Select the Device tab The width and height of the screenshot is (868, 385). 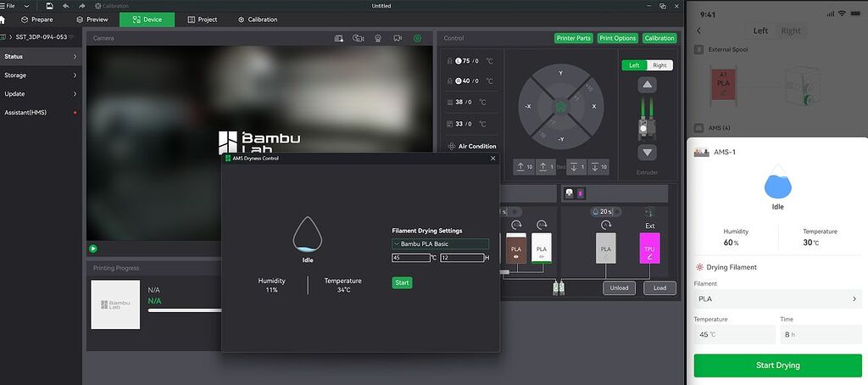pos(147,20)
